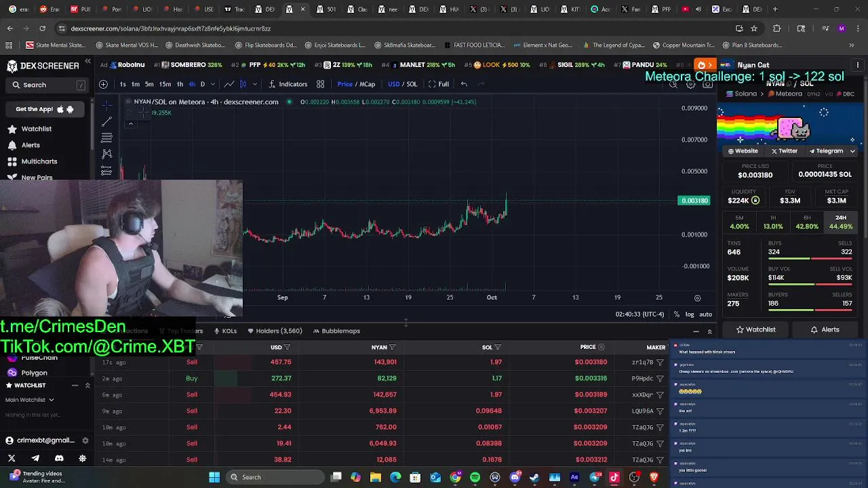868x488 pixels.
Task: Add token to Watchlist in right panel
Action: (755, 329)
